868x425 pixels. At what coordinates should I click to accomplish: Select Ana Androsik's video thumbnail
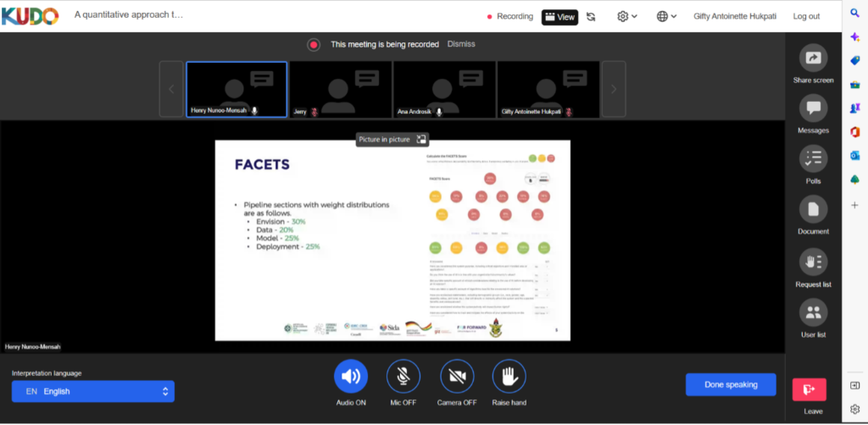[444, 89]
